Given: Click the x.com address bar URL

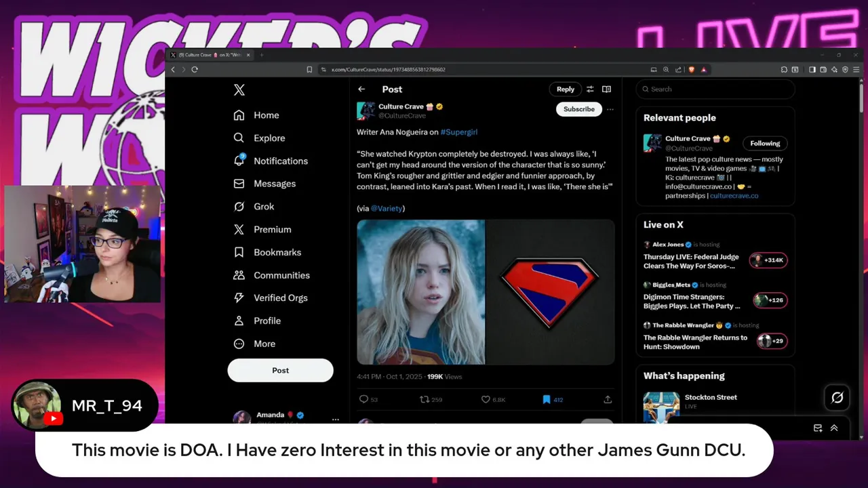Looking at the screenshot, I should [388, 69].
